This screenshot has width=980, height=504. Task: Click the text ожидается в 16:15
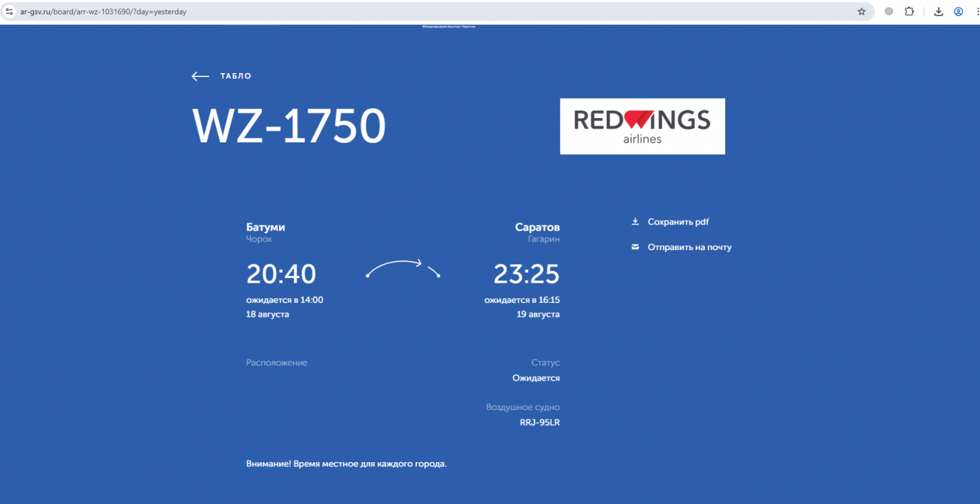tap(522, 300)
